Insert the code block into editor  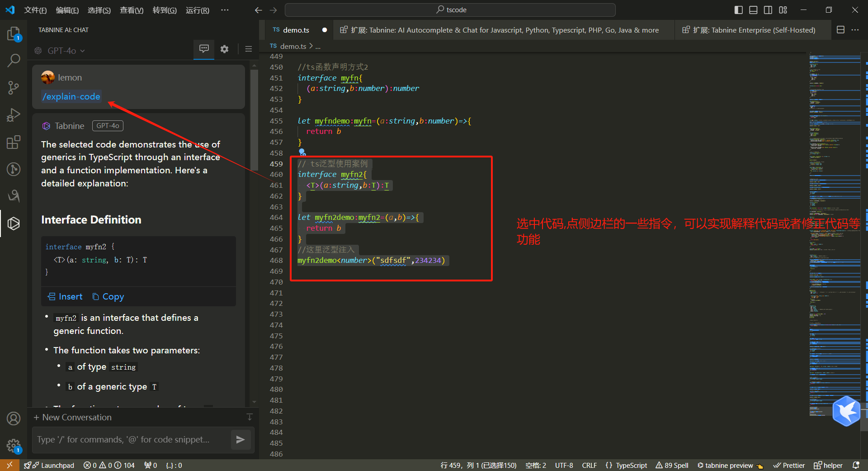pos(65,297)
